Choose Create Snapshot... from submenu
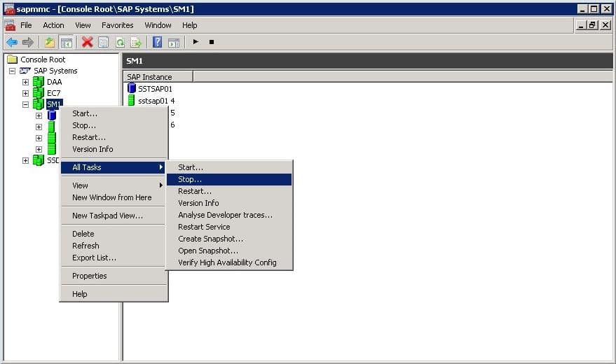This screenshot has width=616, height=364. (210, 239)
